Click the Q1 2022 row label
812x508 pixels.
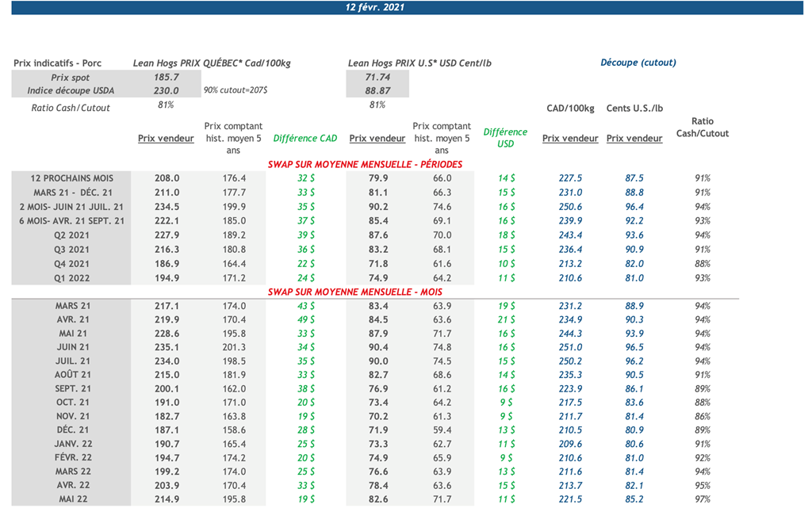tap(72, 278)
